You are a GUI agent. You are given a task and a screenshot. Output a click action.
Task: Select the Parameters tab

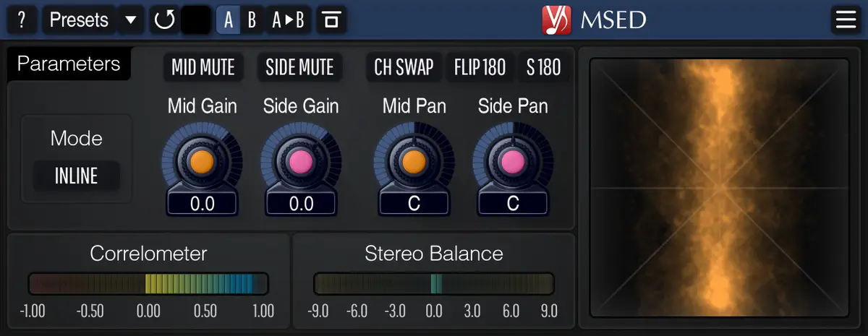69,64
